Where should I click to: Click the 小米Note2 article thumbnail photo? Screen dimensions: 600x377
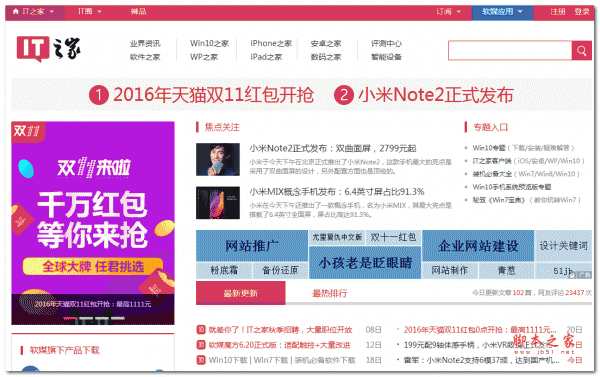[x=218, y=159]
